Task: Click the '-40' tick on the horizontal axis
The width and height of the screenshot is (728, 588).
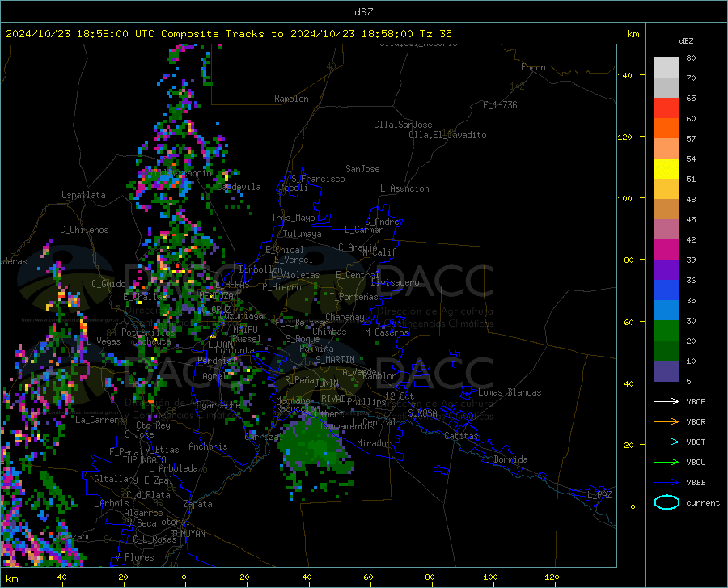Action: pyautogui.click(x=59, y=577)
